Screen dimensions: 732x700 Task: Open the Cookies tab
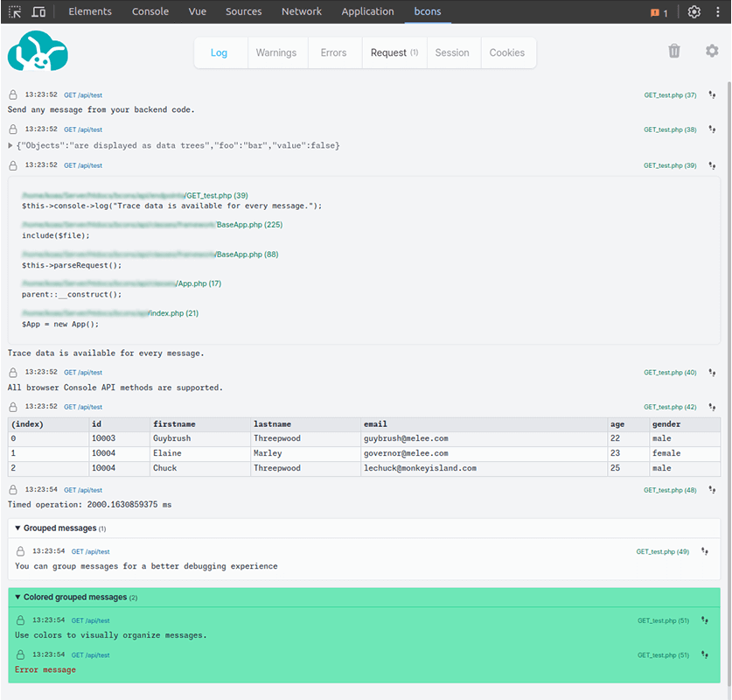pyautogui.click(x=507, y=52)
